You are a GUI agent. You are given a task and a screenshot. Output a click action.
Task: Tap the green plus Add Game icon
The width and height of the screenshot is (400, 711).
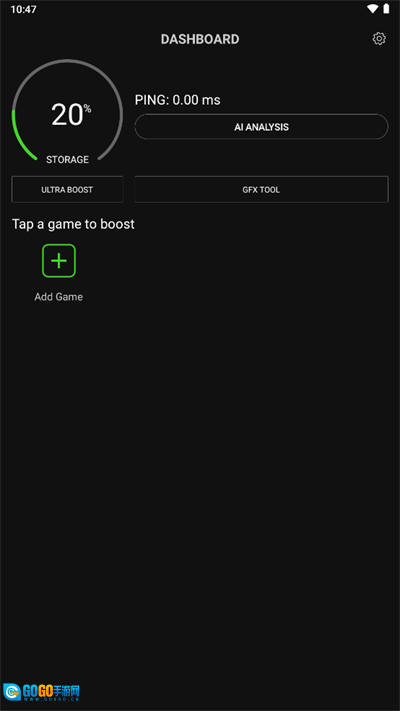tap(59, 261)
